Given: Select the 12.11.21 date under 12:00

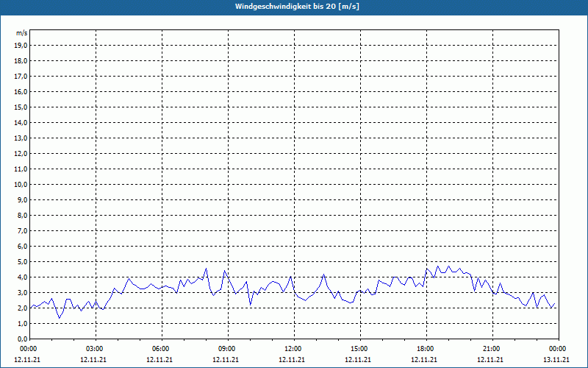Looking at the screenshot, I should coord(292,360).
